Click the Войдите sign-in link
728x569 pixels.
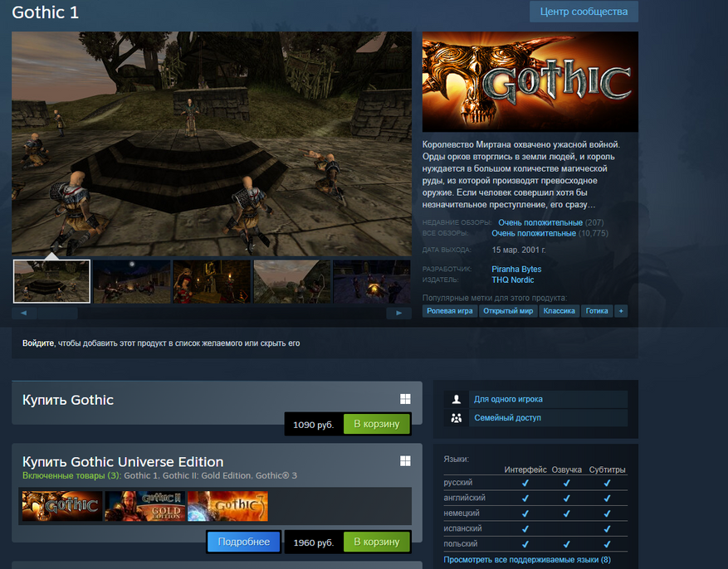38,343
